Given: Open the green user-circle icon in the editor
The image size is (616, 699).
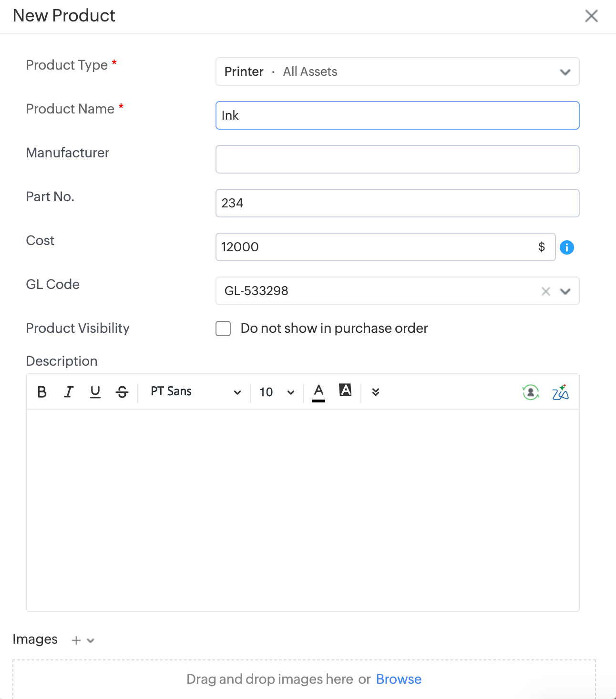Looking at the screenshot, I should (530, 392).
